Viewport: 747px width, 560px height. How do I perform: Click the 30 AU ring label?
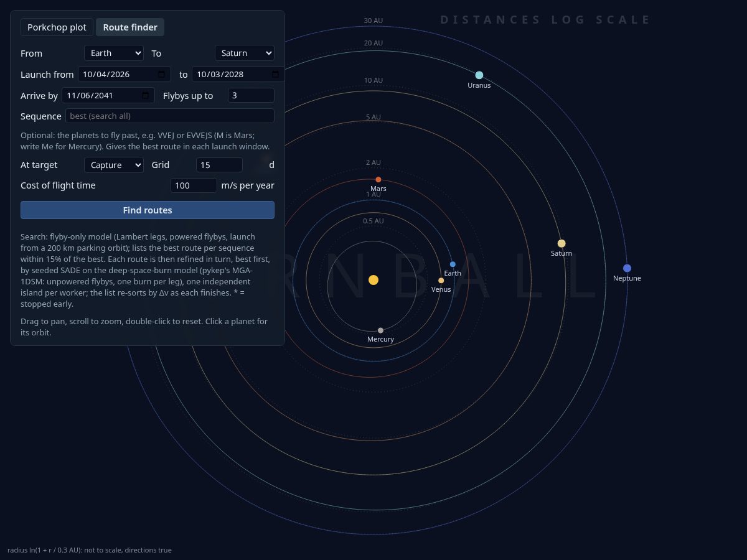(374, 21)
